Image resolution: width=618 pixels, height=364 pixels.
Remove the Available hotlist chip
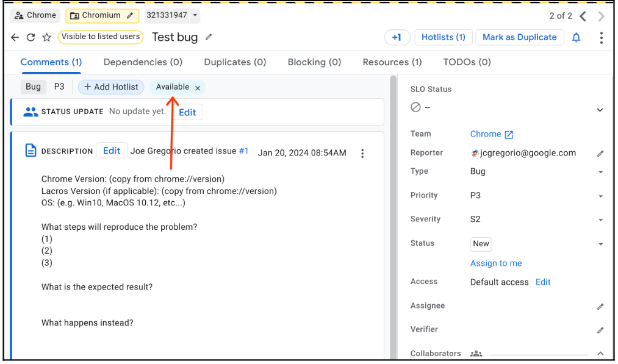(x=198, y=88)
